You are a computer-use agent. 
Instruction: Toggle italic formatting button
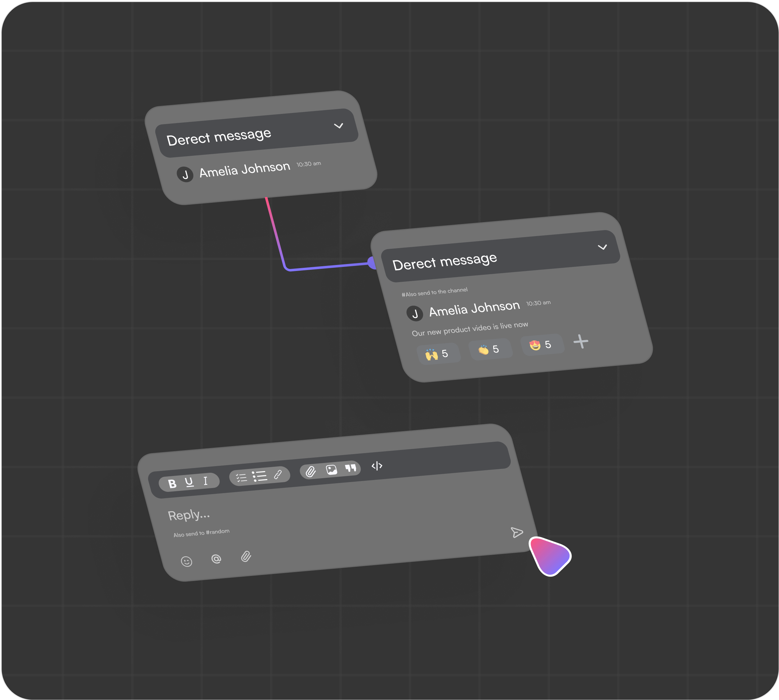(205, 481)
